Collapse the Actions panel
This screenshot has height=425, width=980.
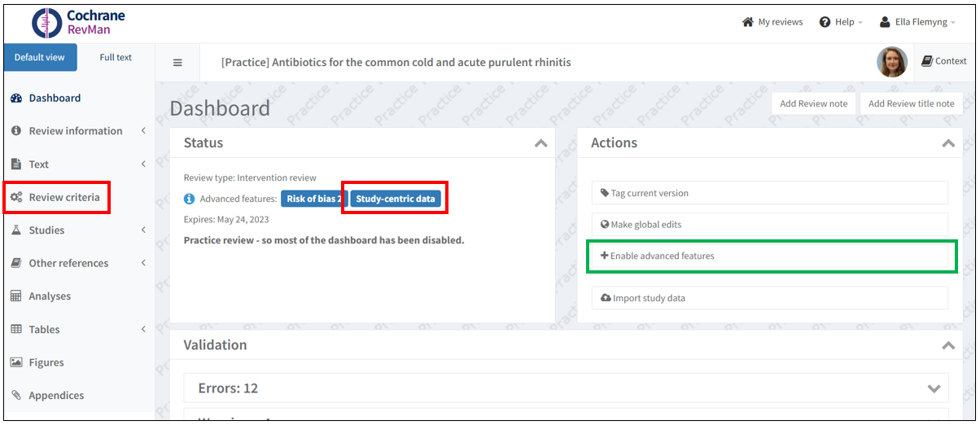pyautogui.click(x=947, y=143)
